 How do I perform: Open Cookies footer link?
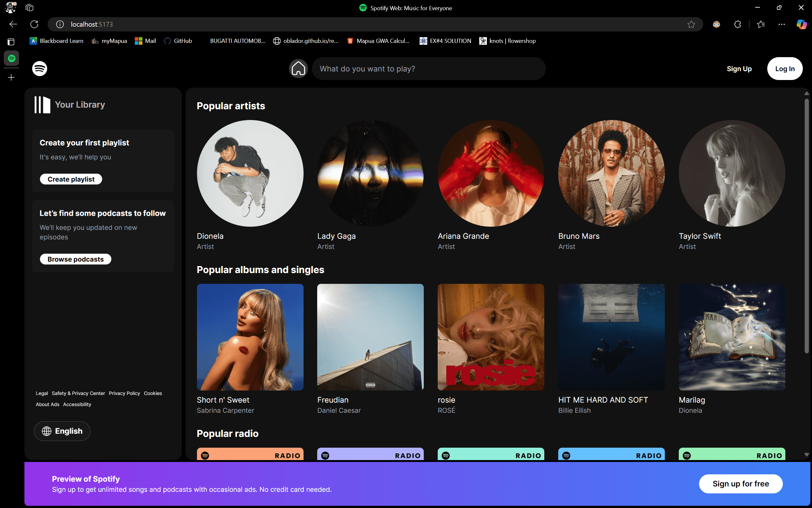click(x=153, y=393)
